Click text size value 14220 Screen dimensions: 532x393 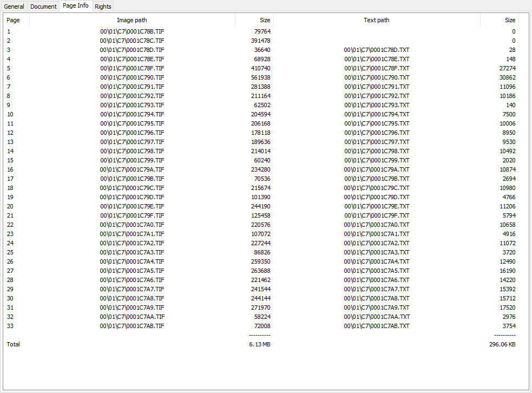(507, 280)
